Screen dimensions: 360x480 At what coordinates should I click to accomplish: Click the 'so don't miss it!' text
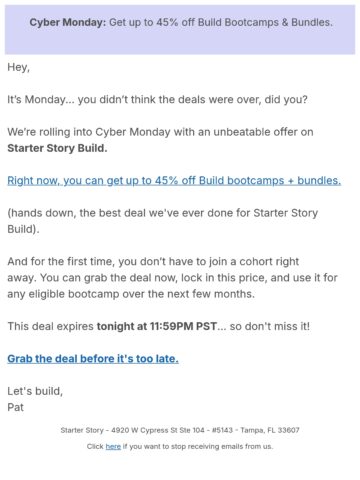click(270, 326)
